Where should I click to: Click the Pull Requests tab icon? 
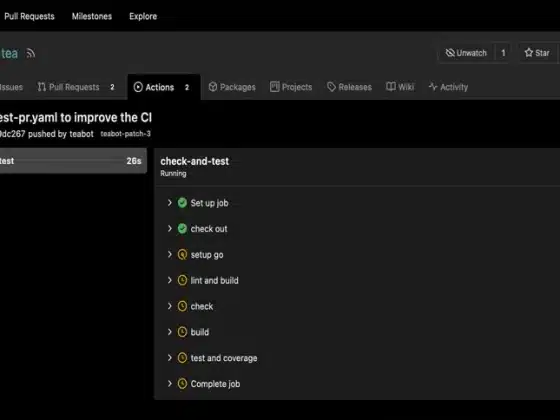tap(42, 87)
